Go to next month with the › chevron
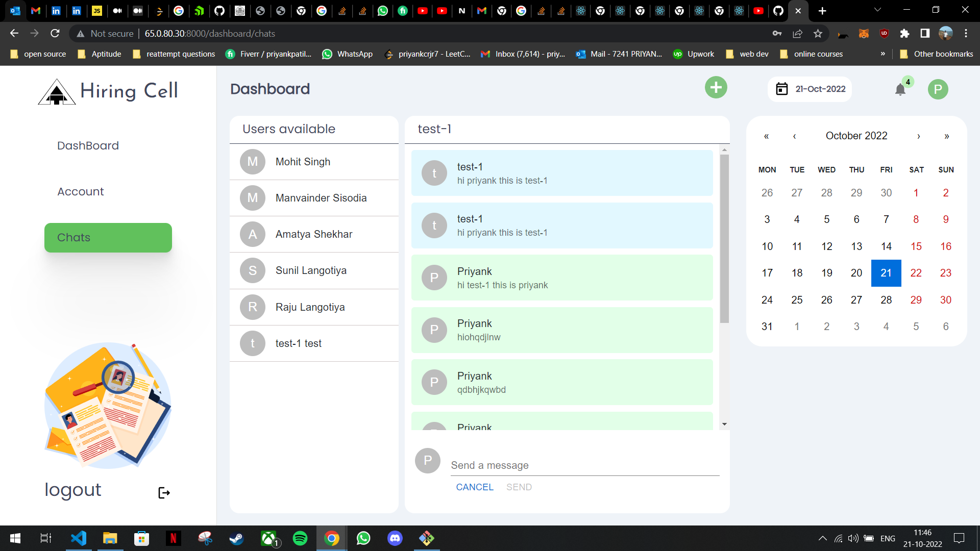Screen dimensions: 980x551 tap(918, 136)
